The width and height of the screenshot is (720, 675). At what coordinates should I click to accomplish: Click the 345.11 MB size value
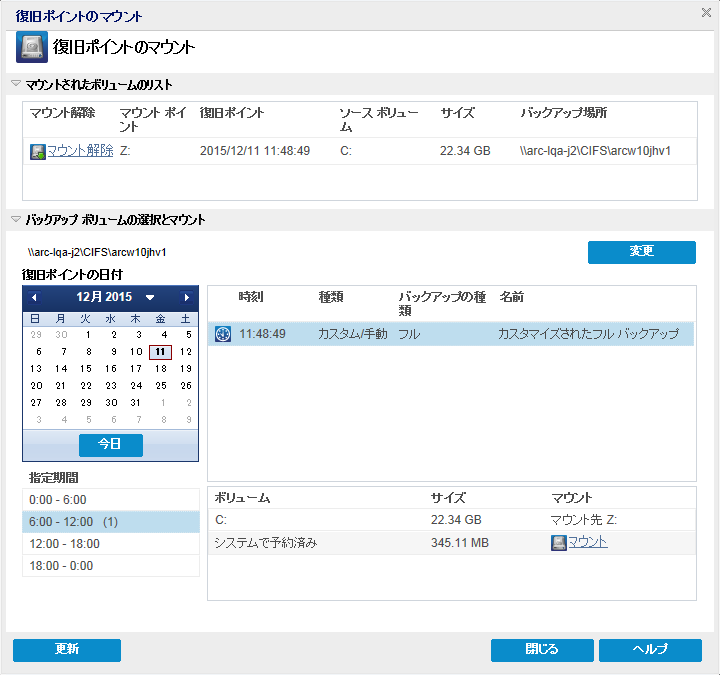460,543
